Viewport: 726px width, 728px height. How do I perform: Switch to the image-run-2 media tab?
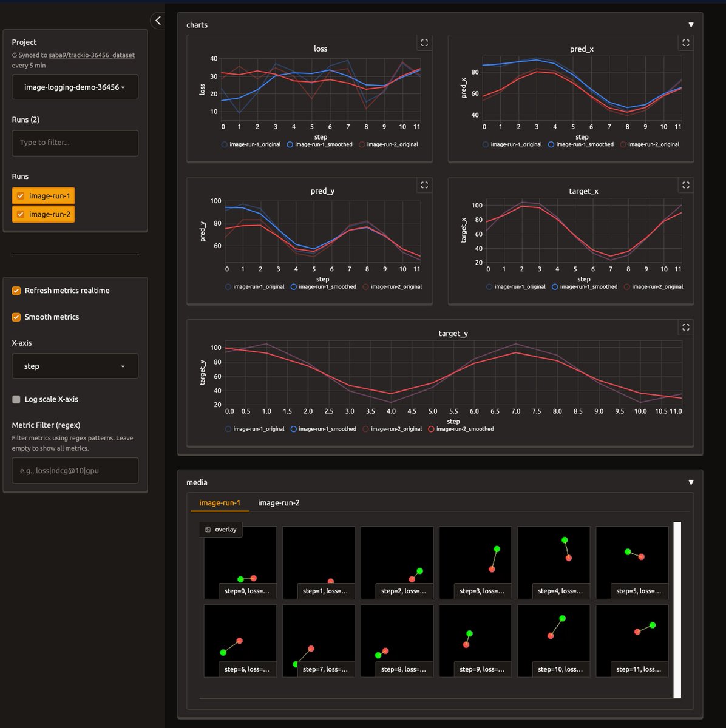click(279, 503)
